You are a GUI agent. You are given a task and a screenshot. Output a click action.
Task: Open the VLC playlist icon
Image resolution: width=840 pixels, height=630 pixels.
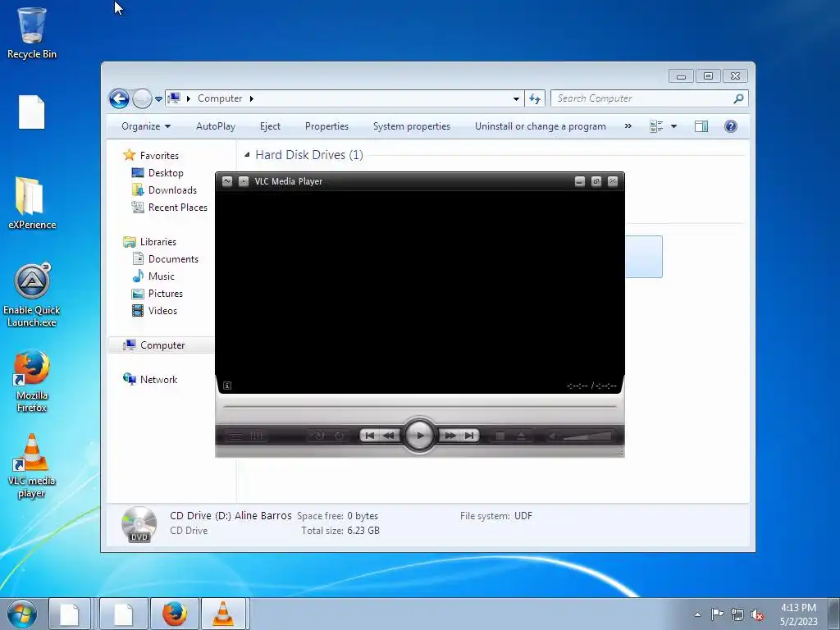click(235, 436)
